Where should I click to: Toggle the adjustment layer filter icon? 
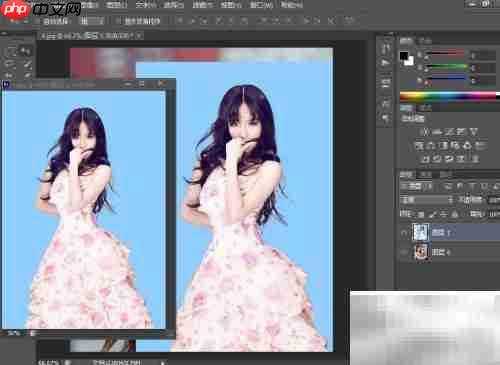[x=460, y=187]
